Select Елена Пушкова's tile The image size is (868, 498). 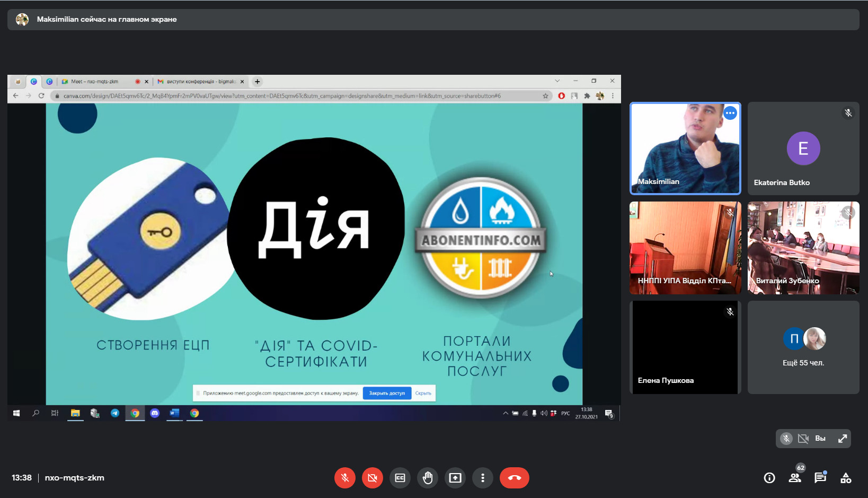point(685,347)
